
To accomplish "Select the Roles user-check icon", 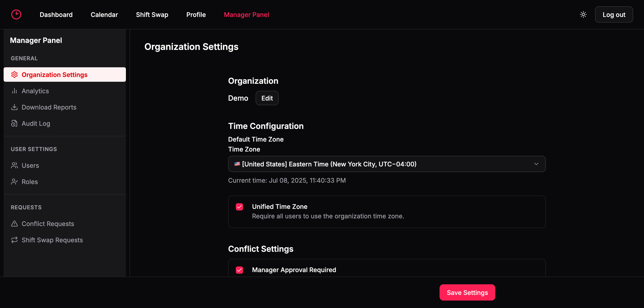I will tap(14, 182).
